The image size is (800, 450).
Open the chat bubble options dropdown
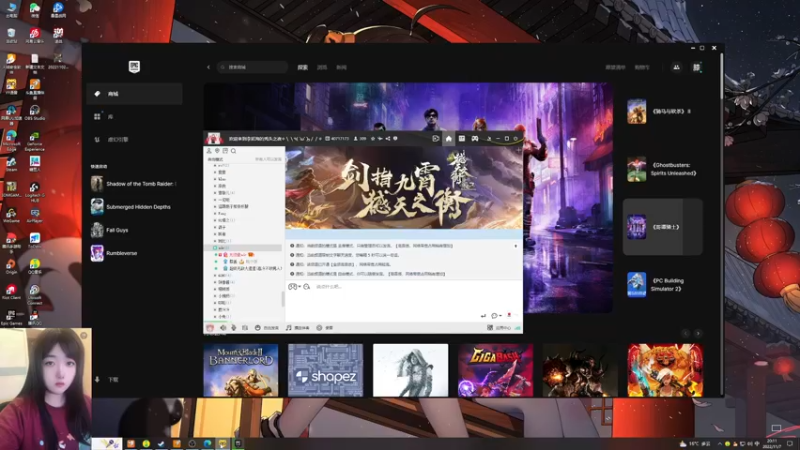(x=496, y=316)
